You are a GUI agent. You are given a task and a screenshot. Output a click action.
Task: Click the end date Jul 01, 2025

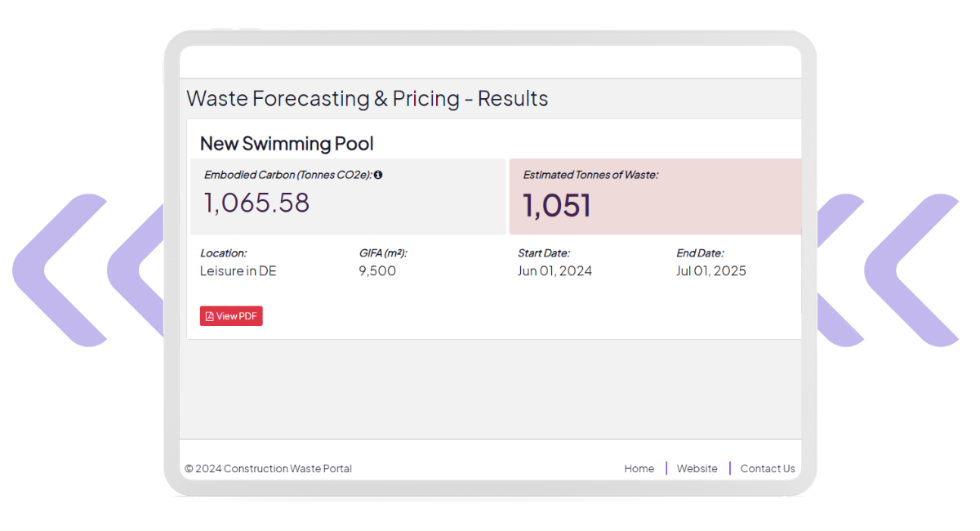710,271
